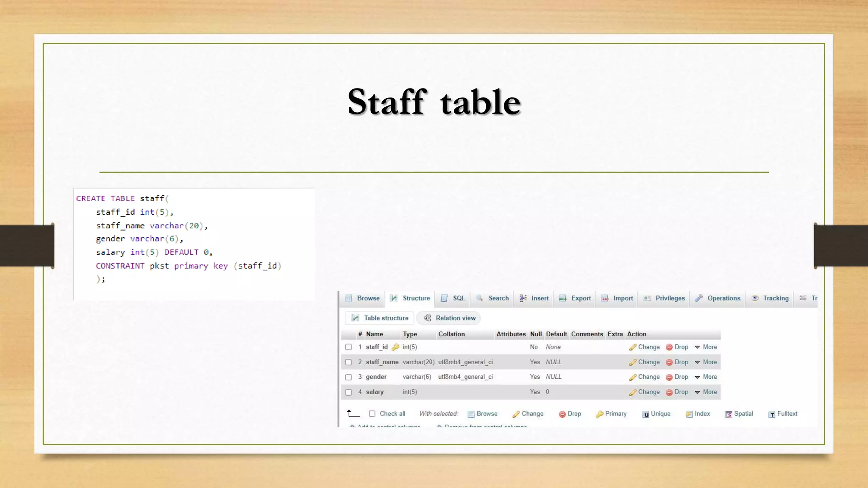Tick the salary row checkbox
The width and height of the screenshot is (868, 488).
point(348,392)
